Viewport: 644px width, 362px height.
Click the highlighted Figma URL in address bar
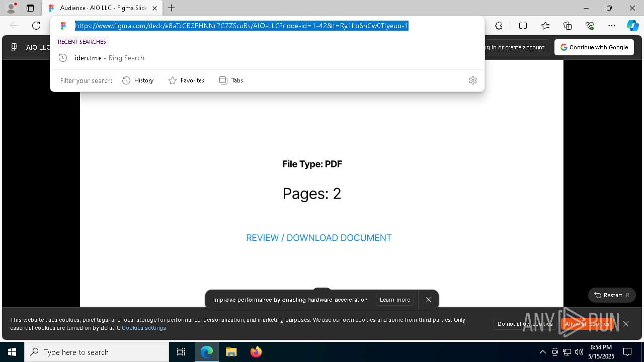click(x=242, y=26)
